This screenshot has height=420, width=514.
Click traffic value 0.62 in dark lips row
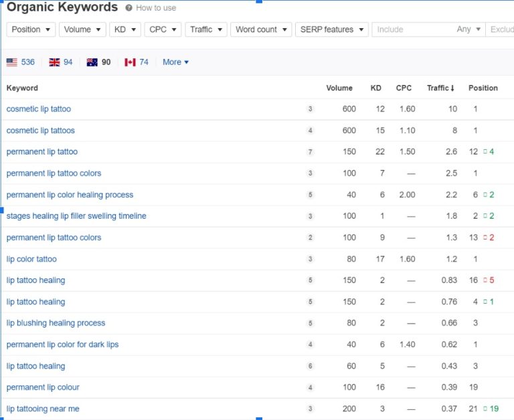click(449, 344)
